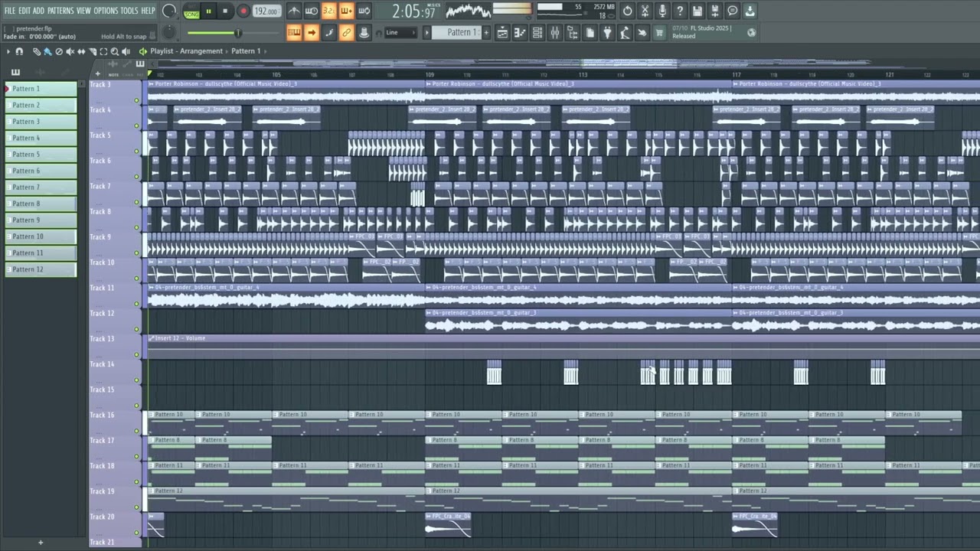This screenshot has height=551, width=980.
Task: Open the TOOLS menu
Action: coord(129,11)
